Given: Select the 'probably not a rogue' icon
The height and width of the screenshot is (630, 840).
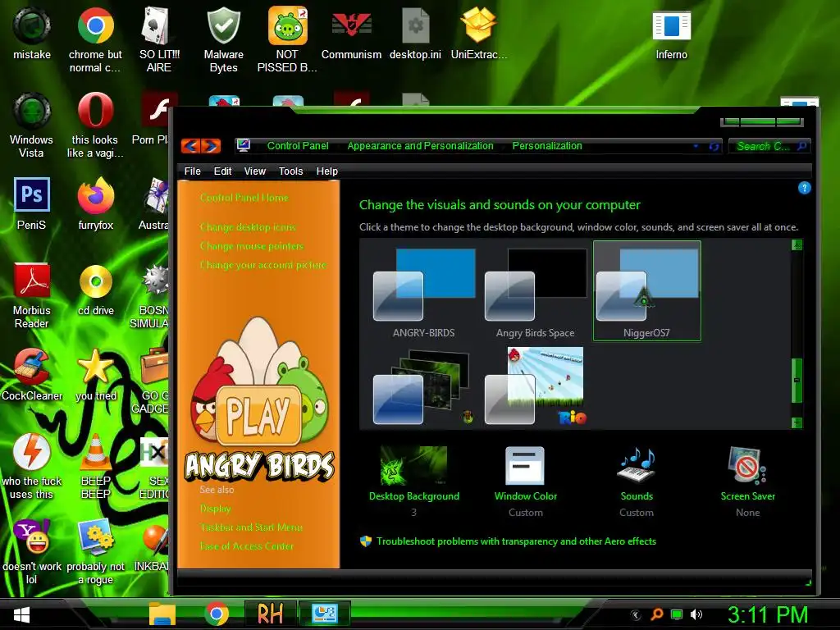Looking at the screenshot, I should point(95,537).
